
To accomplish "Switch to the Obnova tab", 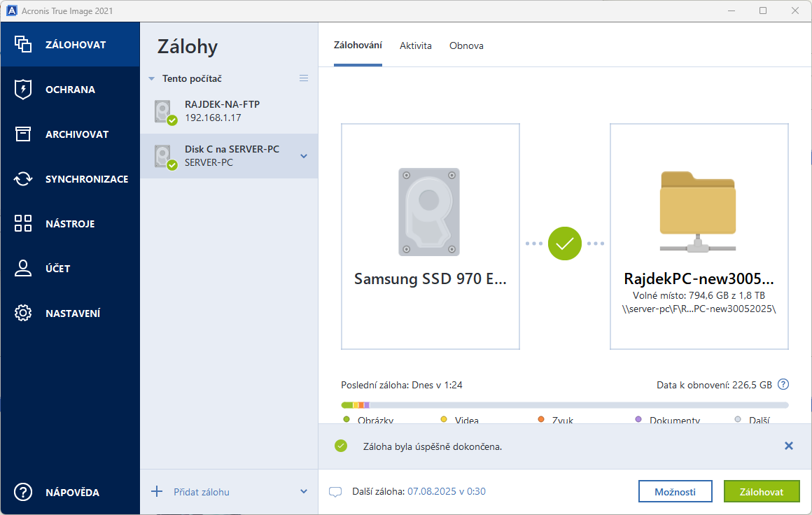I will 466,46.
